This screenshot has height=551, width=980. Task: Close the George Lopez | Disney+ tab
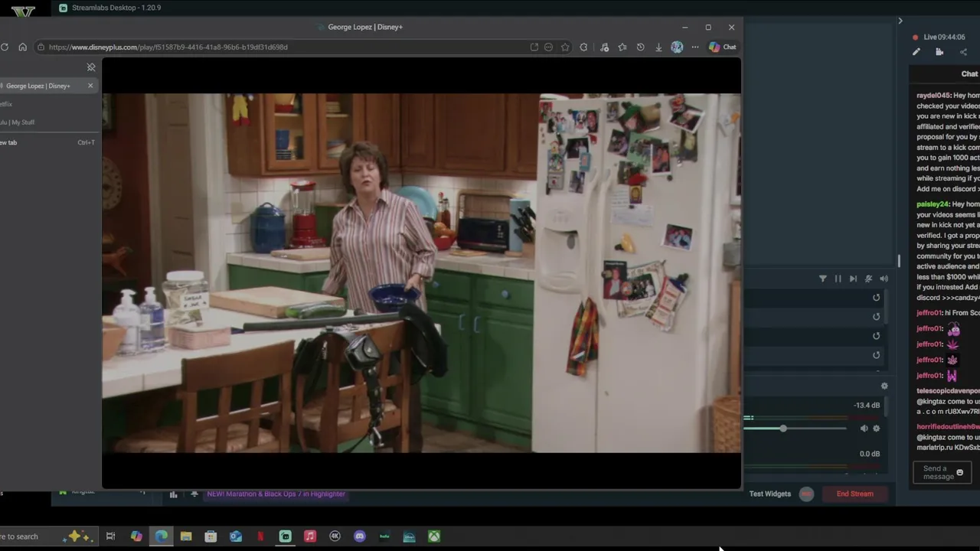(x=90, y=85)
